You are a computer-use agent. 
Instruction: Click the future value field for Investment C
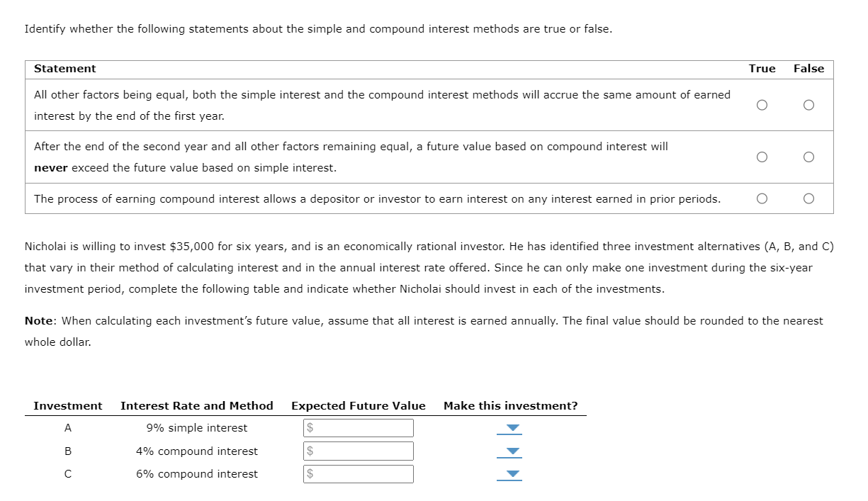[358, 474]
